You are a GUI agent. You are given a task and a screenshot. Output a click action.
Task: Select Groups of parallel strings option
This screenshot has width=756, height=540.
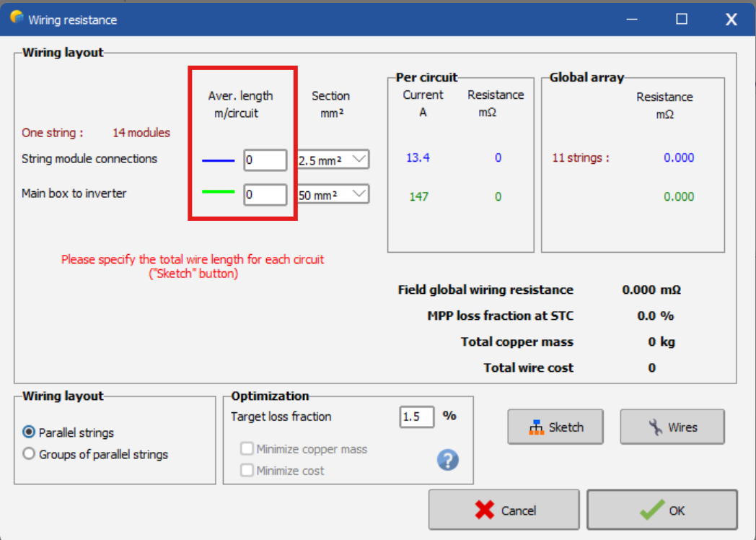(29, 454)
